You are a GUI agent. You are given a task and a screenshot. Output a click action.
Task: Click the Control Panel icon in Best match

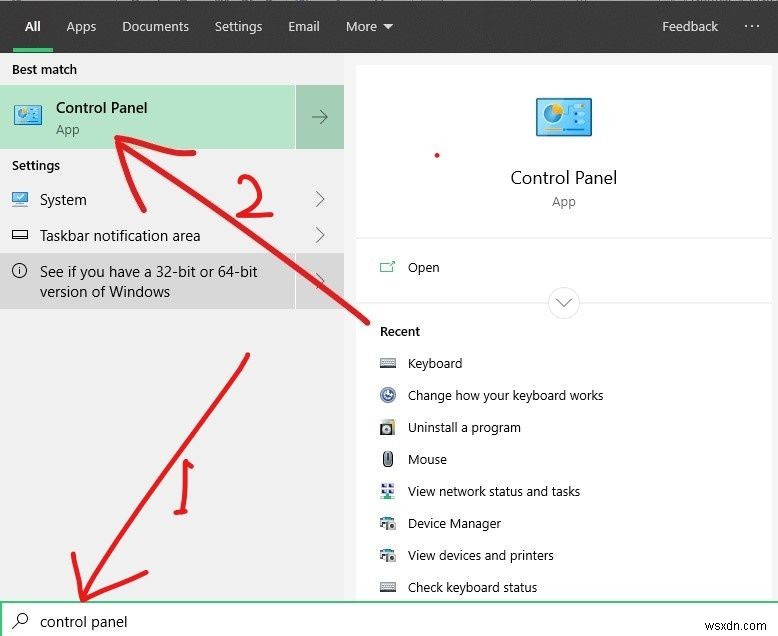tap(28, 115)
